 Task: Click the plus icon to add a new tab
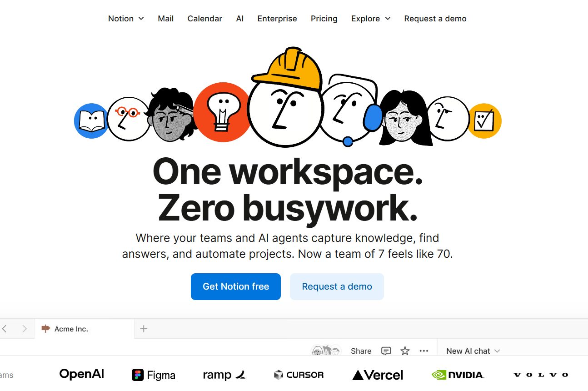tap(144, 329)
